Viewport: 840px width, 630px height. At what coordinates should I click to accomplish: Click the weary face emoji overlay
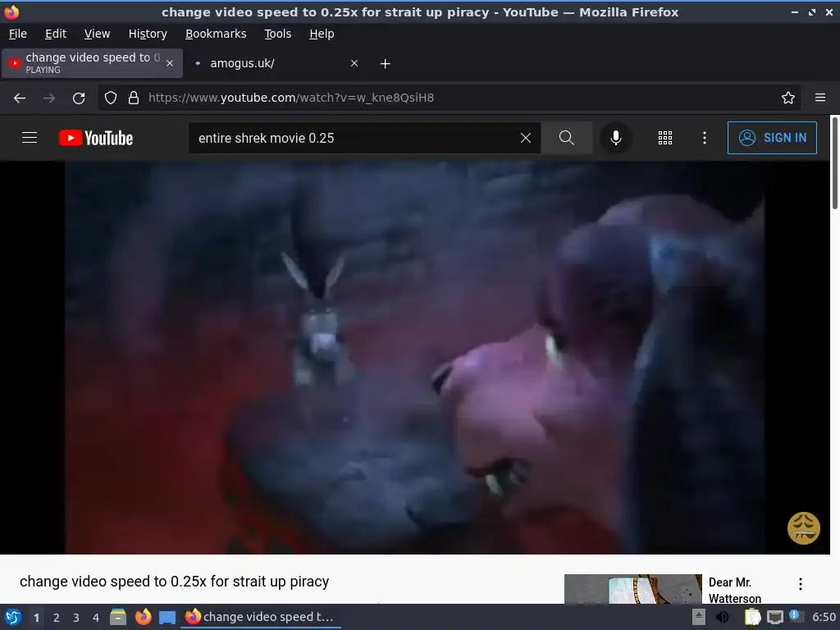803,528
